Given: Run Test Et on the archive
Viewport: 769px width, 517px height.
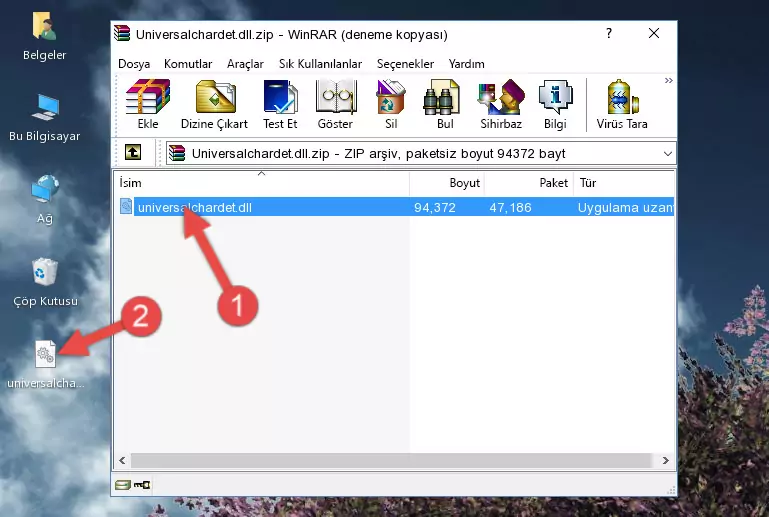Looking at the screenshot, I should pos(280,104).
